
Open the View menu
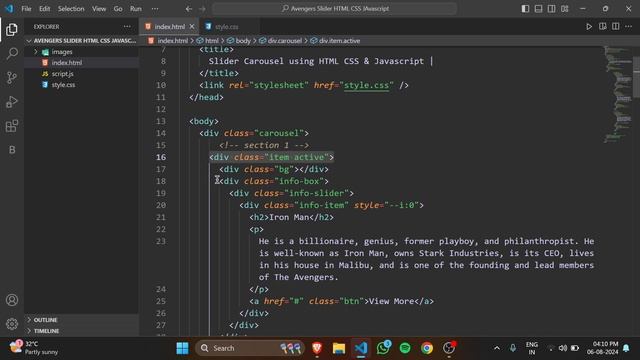tap(99, 9)
